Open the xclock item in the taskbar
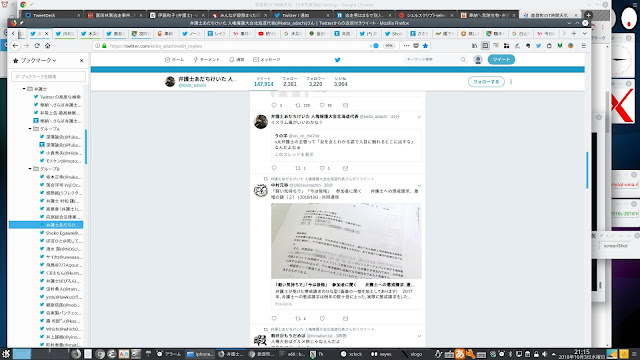Screen dimensions: 640x360 (x=351, y=354)
